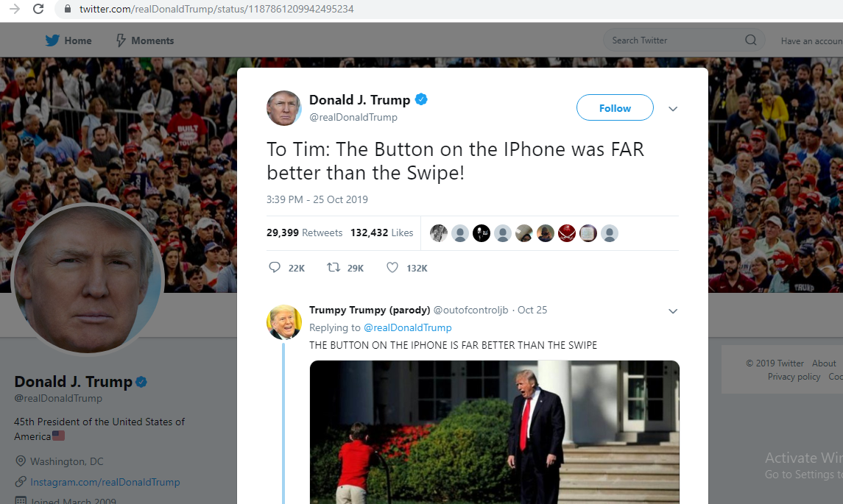The width and height of the screenshot is (843, 504).
Task: View the 132,432 Likes list
Action: click(381, 233)
